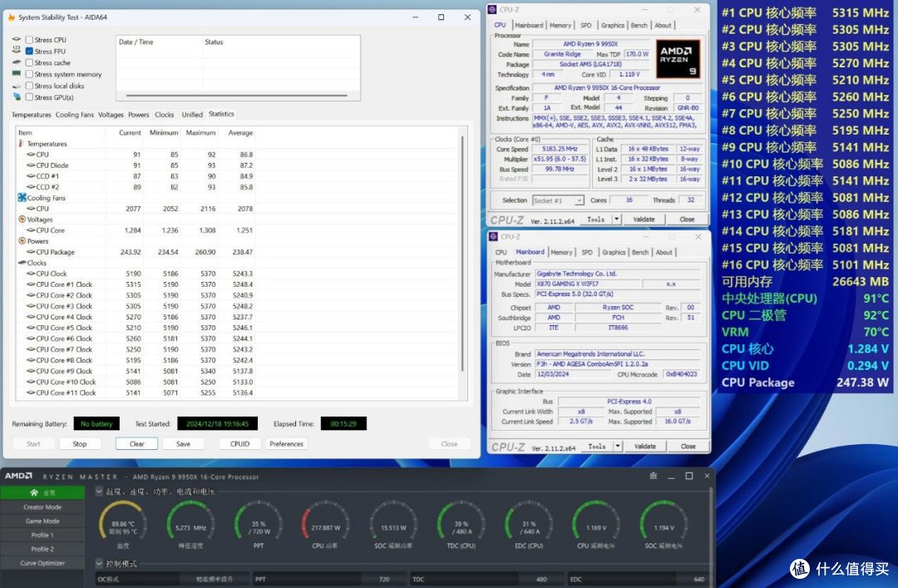Image resolution: width=898 pixels, height=588 pixels.
Task: Open the About tab in top CPU-Z window
Action: click(663, 25)
